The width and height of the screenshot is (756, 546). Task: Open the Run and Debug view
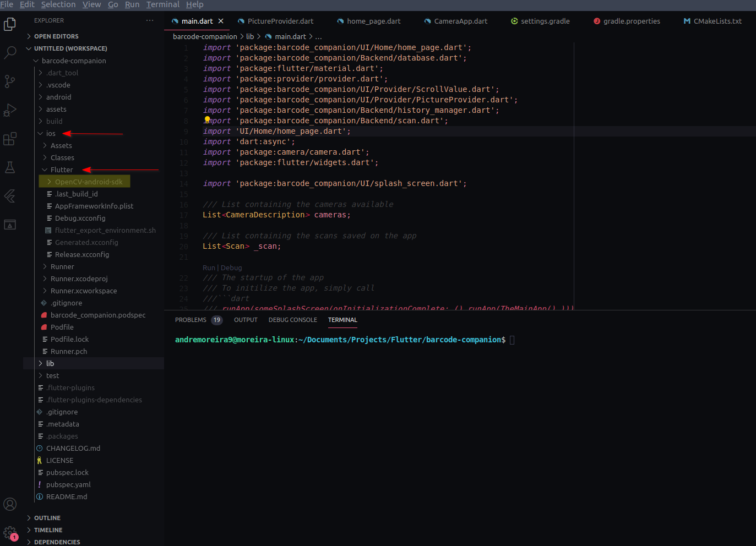[10, 110]
